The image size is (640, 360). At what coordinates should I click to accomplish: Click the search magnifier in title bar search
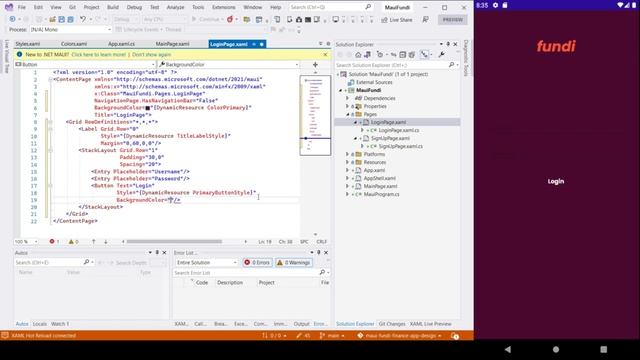click(x=368, y=7)
